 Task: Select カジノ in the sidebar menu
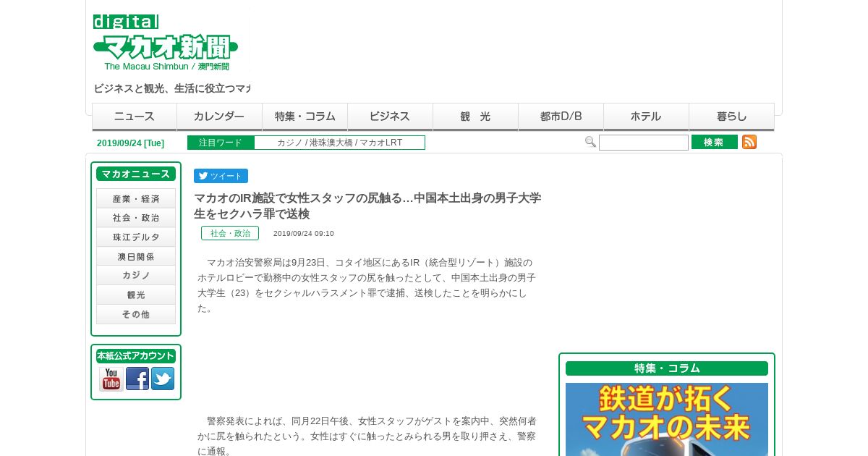136,276
